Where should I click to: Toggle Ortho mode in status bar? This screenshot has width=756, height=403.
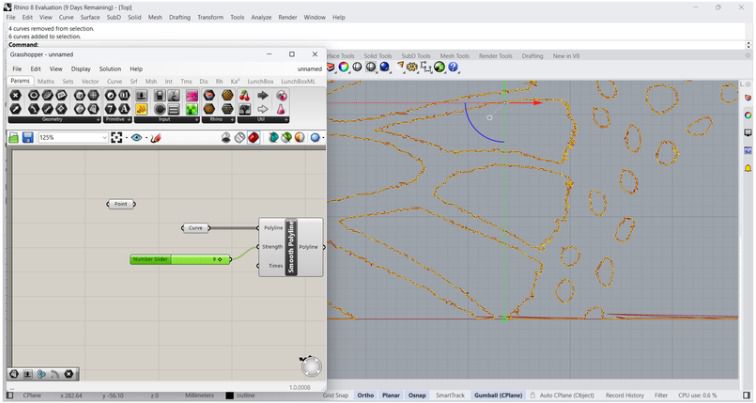pos(366,395)
